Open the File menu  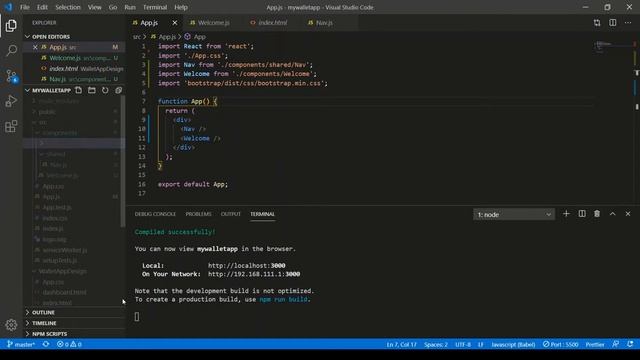(24, 7)
